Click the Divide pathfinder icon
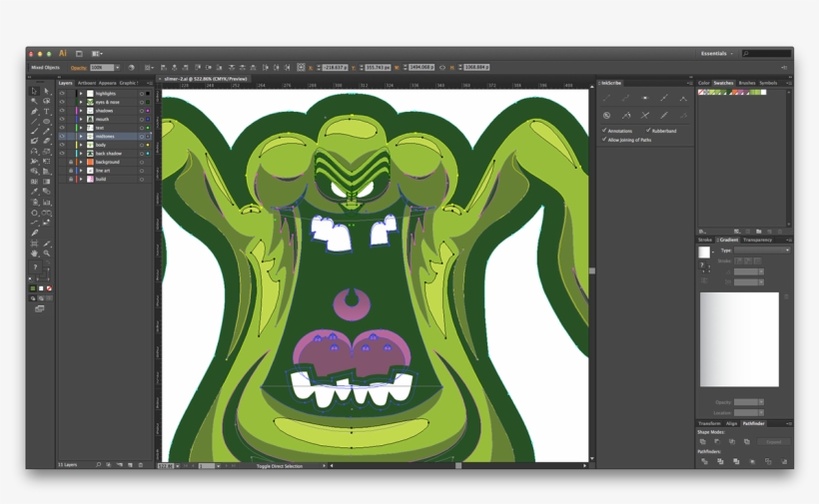This screenshot has height=504, width=819. (704, 461)
